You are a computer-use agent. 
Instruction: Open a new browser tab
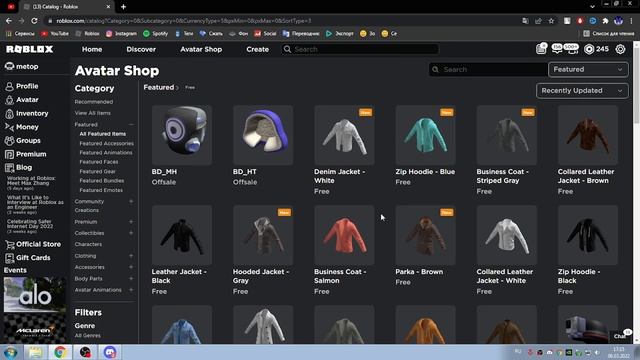123,7
